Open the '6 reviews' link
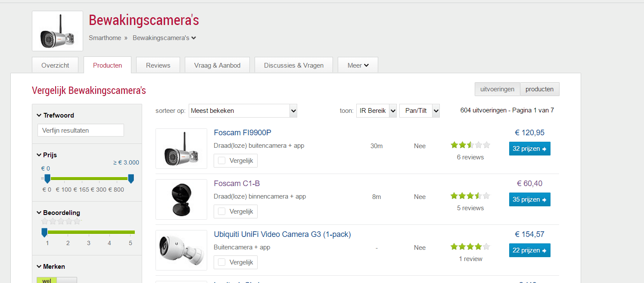This screenshot has height=283, width=644. (470, 157)
